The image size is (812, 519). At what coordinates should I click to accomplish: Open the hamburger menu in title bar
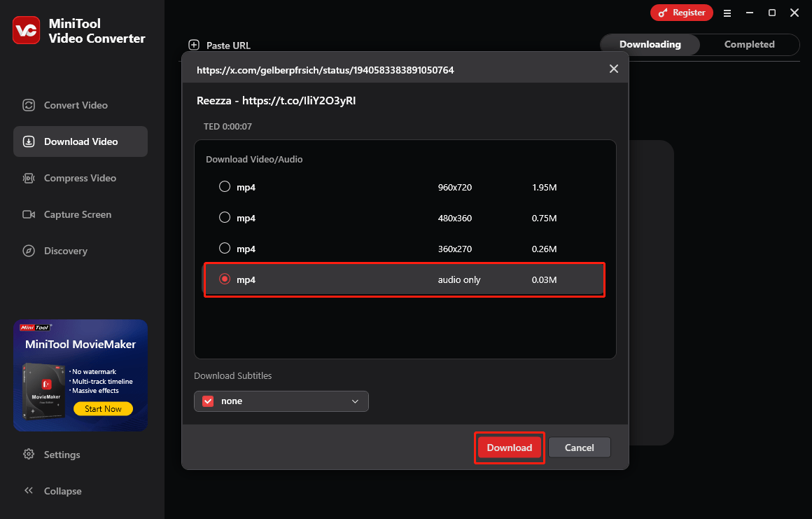(727, 13)
